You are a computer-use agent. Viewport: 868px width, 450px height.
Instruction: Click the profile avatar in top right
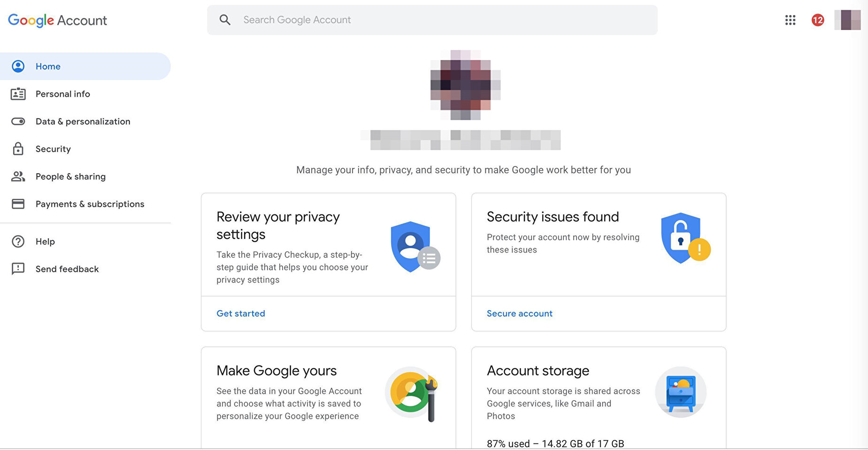coord(847,20)
